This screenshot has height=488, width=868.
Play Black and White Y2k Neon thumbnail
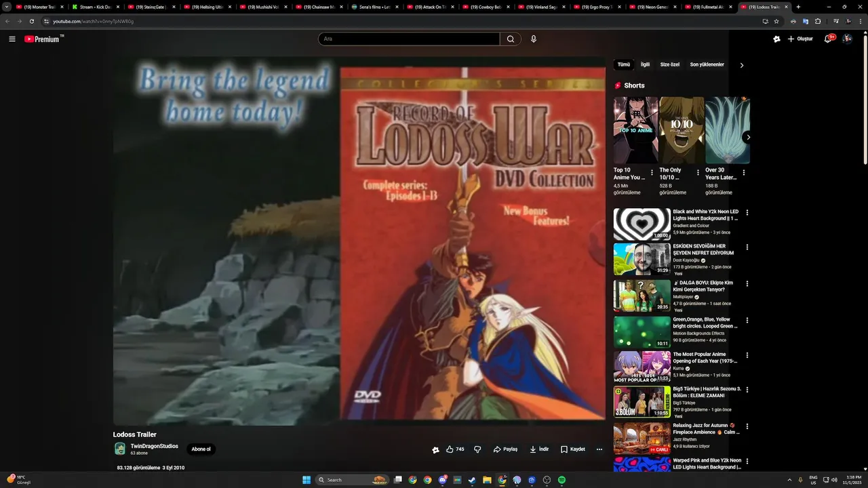[642, 224]
